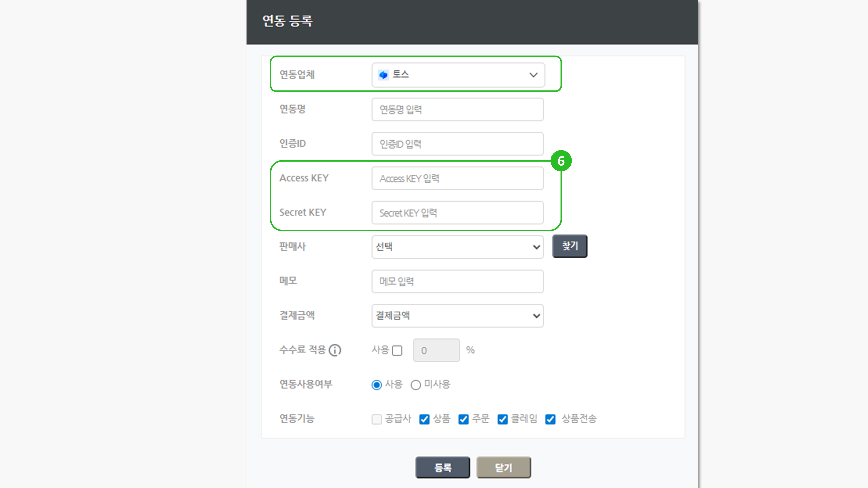Open the 결제금액 dropdown
868x488 pixels.
click(457, 316)
